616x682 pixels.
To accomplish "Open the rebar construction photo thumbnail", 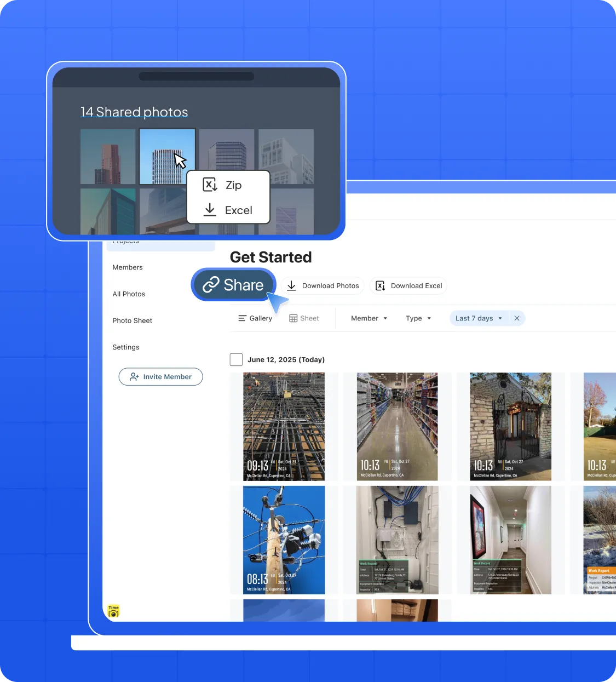I will pyautogui.click(x=283, y=426).
